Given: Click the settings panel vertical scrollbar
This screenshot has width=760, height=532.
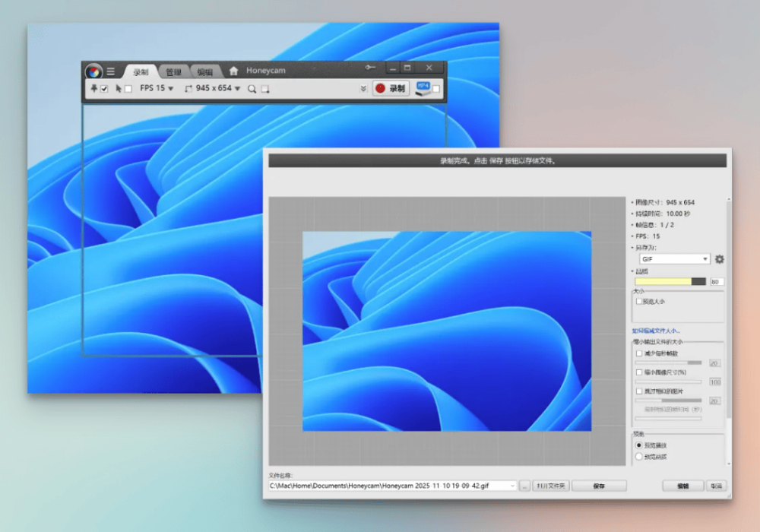Looking at the screenshot, I should click(x=729, y=331).
